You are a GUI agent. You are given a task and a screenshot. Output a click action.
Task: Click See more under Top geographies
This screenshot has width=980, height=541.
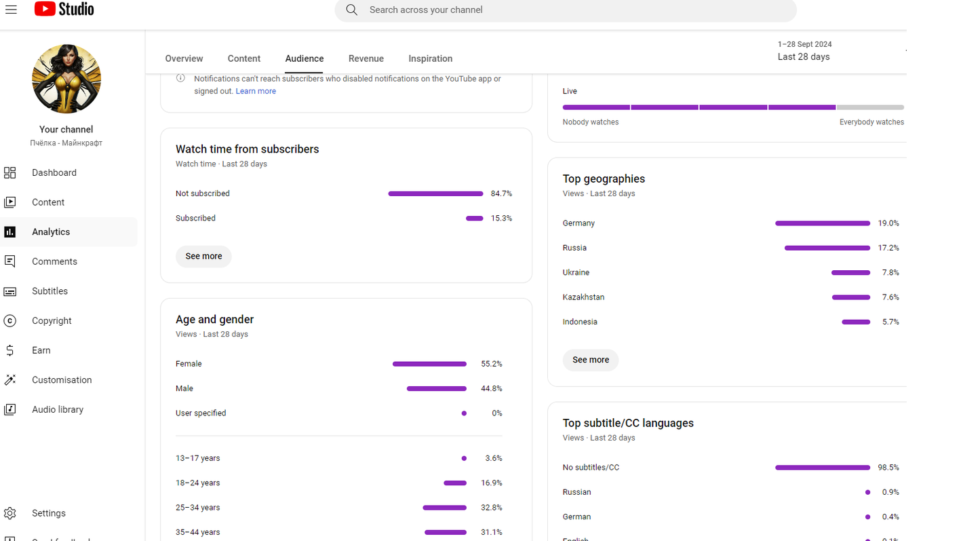coord(590,360)
